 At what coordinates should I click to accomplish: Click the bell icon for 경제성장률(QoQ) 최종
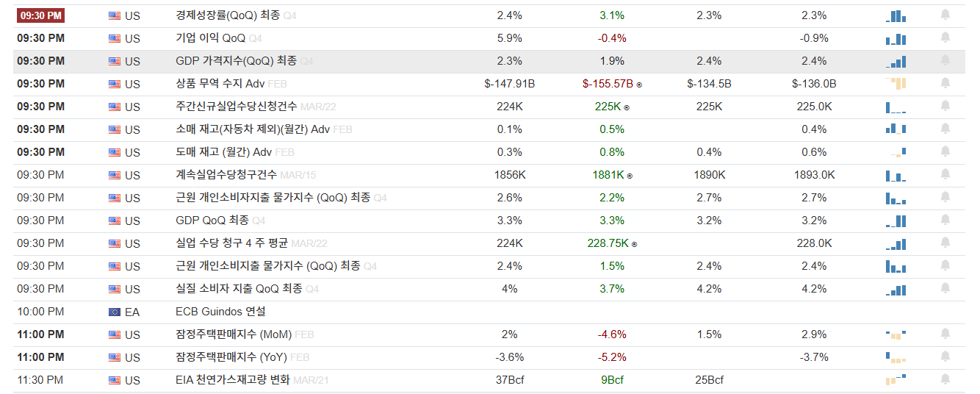[x=945, y=15]
